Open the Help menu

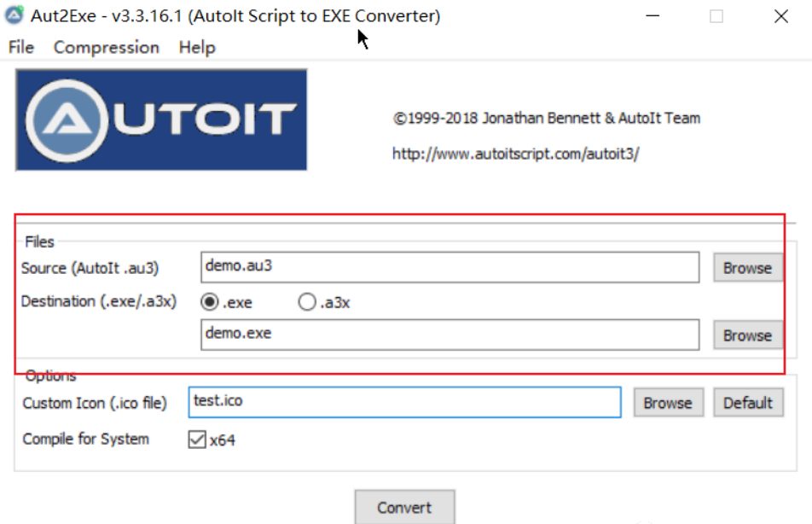pyautogui.click(x=197, y=47)
